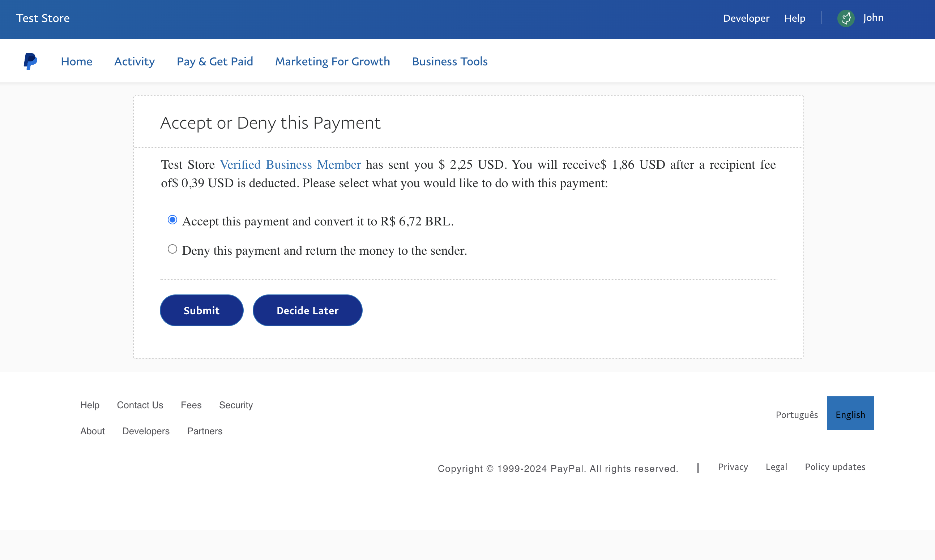Open the Policy updates link
935x560 pixels.
[835, 467]
